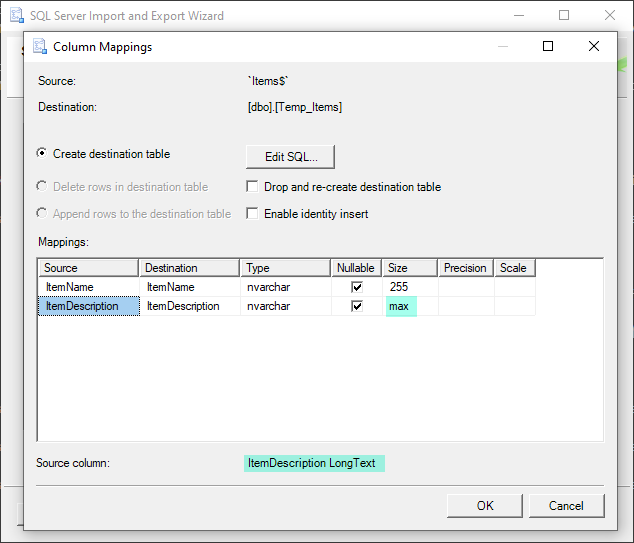
Task: Toggle Nullable checkbox for ItemName row
Action: pyautogui.click(x=357, y=287)
